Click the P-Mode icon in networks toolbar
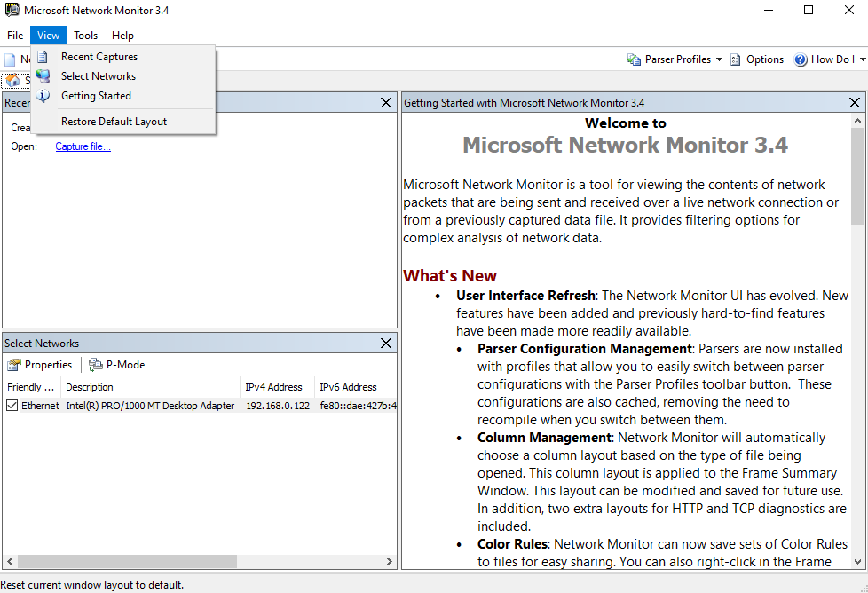 pyautogui.click(x=96, y=365)
